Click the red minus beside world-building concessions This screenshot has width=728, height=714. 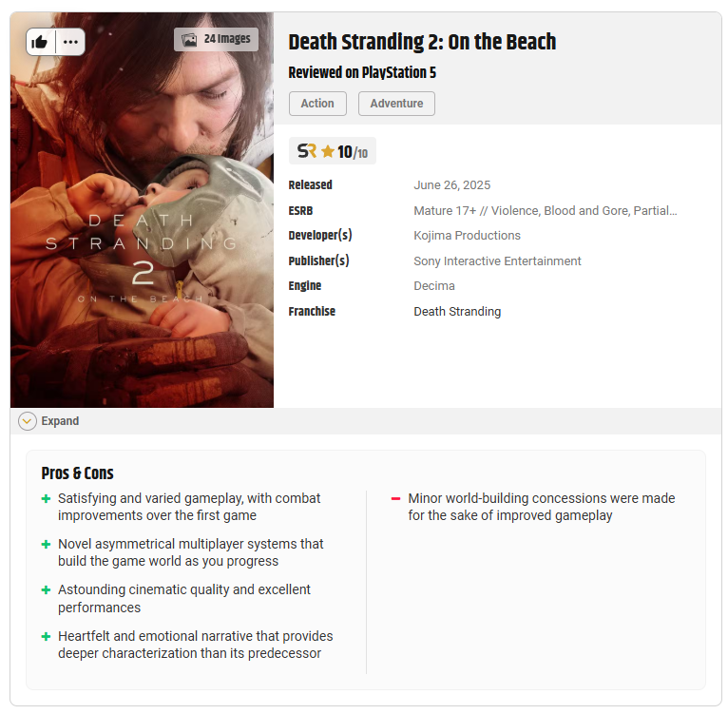point(395,499)
